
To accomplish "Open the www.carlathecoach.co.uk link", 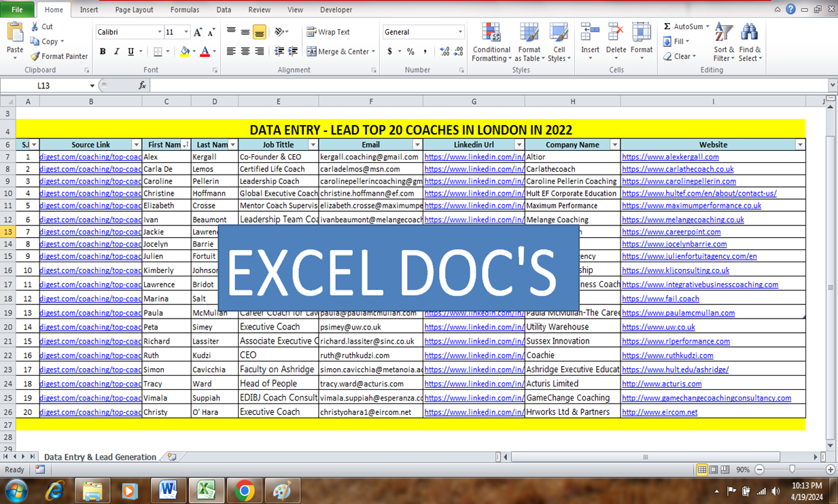I will point(678,169).
